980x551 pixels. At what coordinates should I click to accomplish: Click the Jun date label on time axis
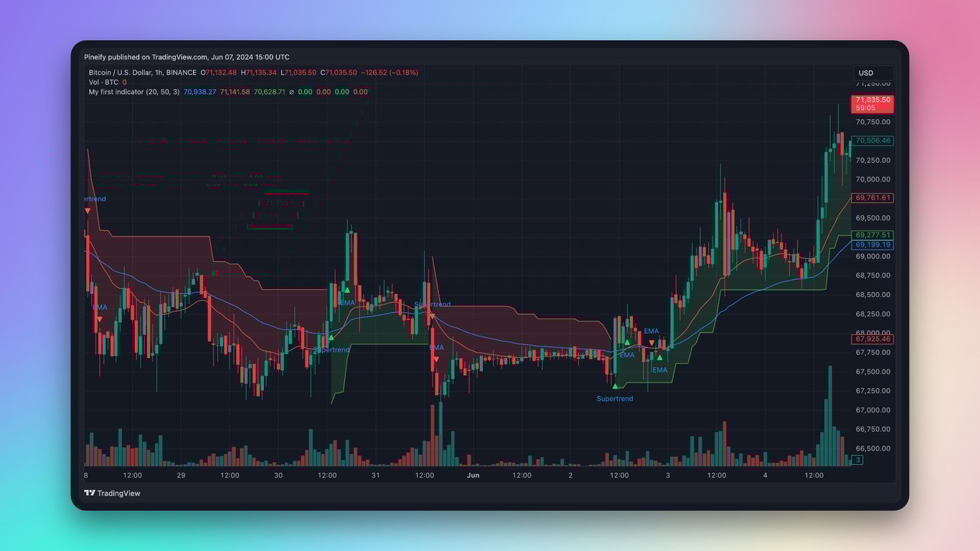pos(473,475)
